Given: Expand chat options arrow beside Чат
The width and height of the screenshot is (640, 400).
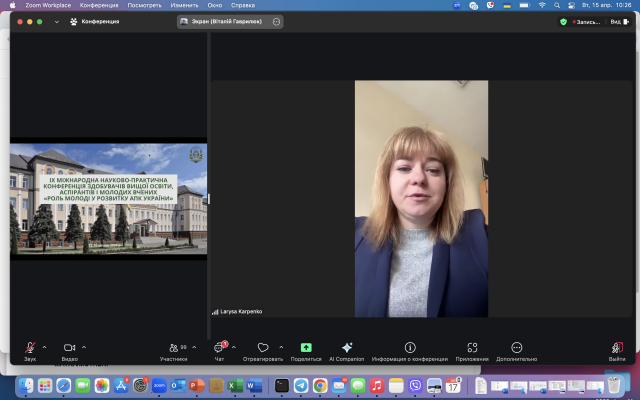Looking at the screenshot, I should pyautogui.click(x=234, y=347).
